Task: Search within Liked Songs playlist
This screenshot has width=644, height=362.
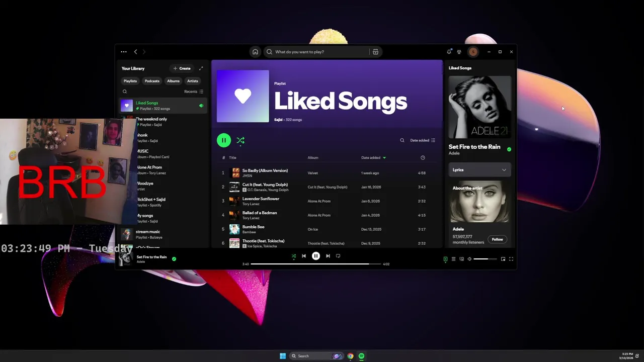Action: (x=402, y=140)
